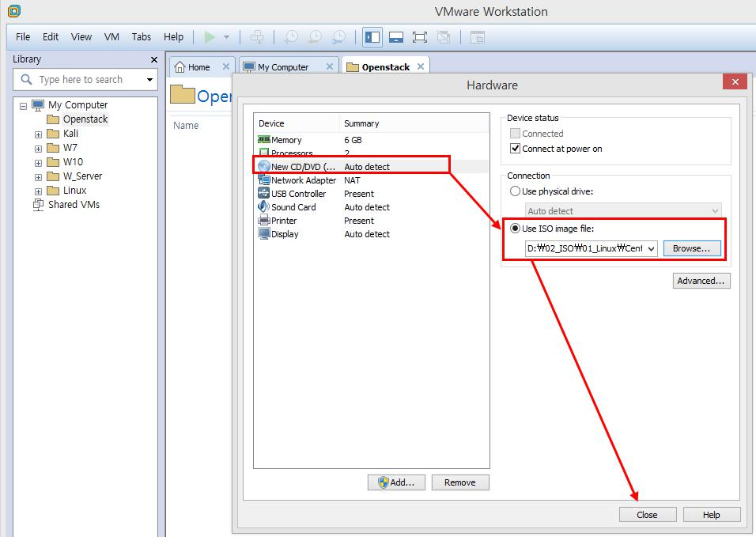
Task: Click Enter Full Screen toolbar icon
Action: (419, 37)
